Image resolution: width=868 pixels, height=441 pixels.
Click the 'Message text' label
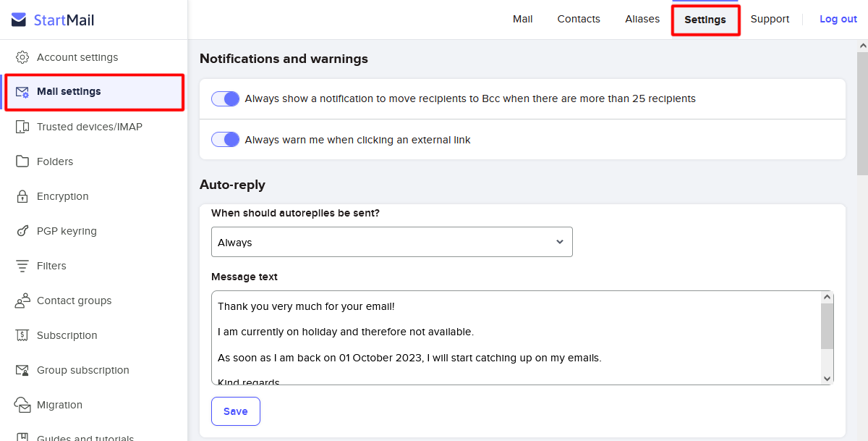pyautogui.click(x=244, y=277)
